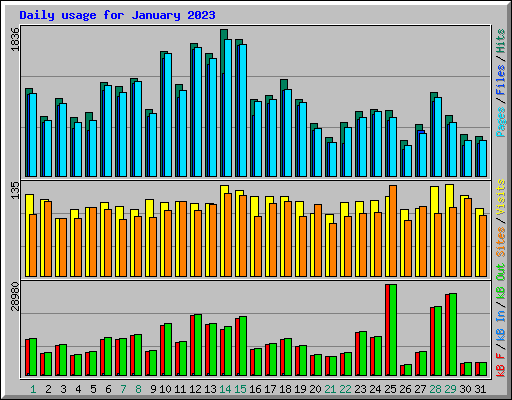Click the orange Sites bar for day 25

tap(393, 231)
